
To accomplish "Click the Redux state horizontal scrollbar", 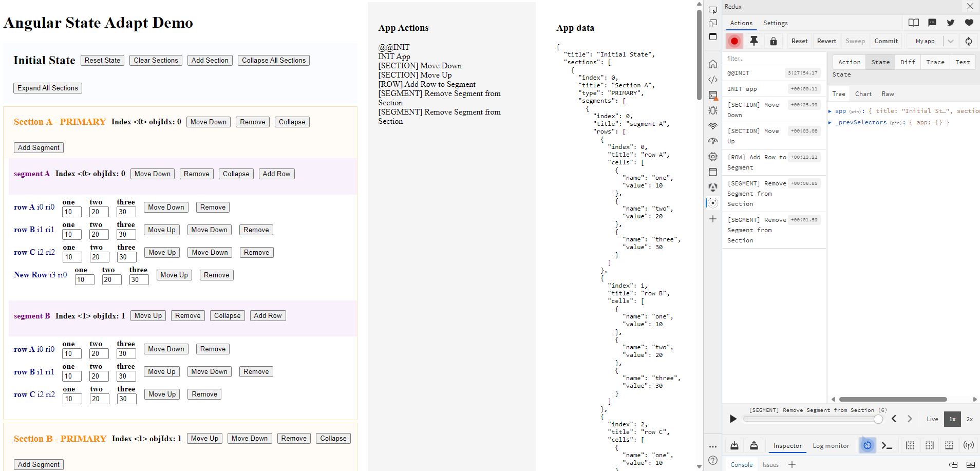I will click(x=893, y=399).
